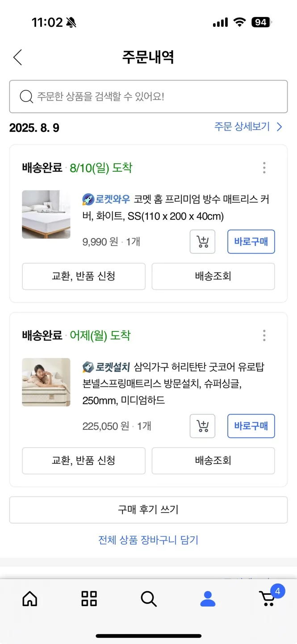Select 바로구매 for the mattress cover
Image resolution: width=297 pixels, height=644 pixels.
(x=251, y=241)
